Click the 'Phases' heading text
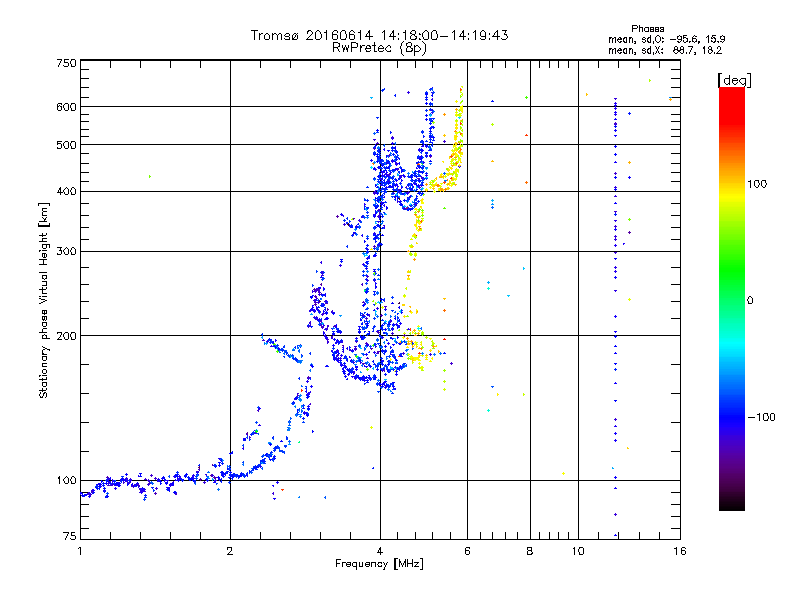The width and height of the screenshot is (800, 600). [x=647, y=29]
